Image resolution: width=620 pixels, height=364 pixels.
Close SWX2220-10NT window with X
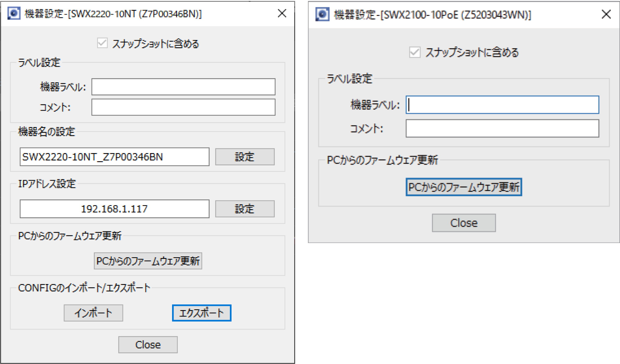click(282, 13)
